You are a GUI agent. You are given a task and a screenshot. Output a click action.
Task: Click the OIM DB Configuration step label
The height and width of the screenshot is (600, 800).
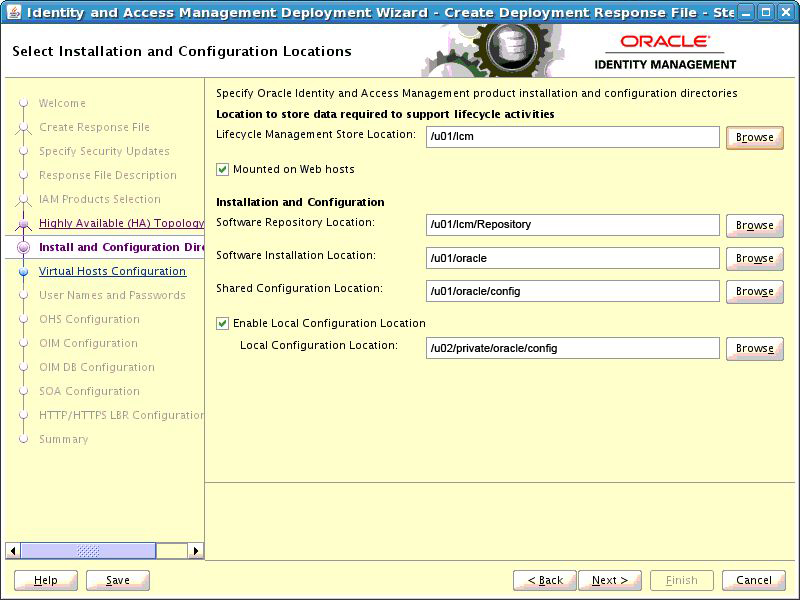97,367
